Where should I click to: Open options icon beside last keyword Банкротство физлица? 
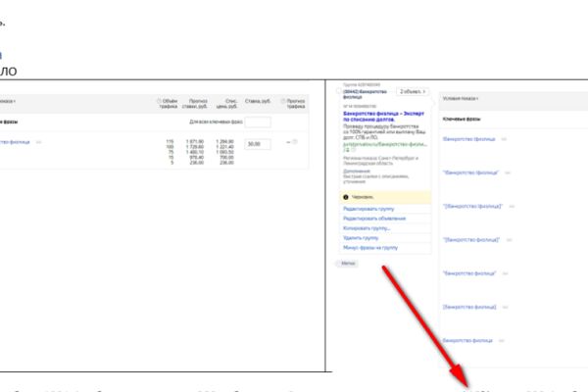pos(502,341)
